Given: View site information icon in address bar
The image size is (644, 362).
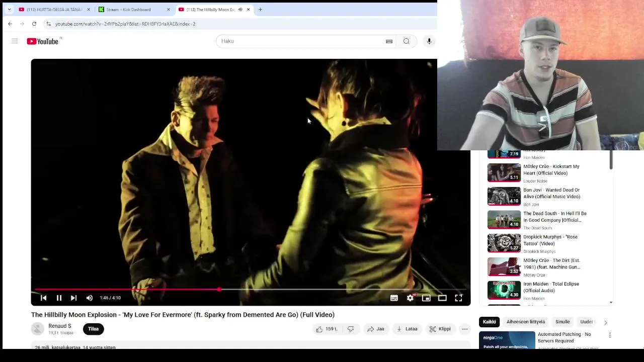Looking at the screenshot, I should pyautogui.click(x=48, y=24).
